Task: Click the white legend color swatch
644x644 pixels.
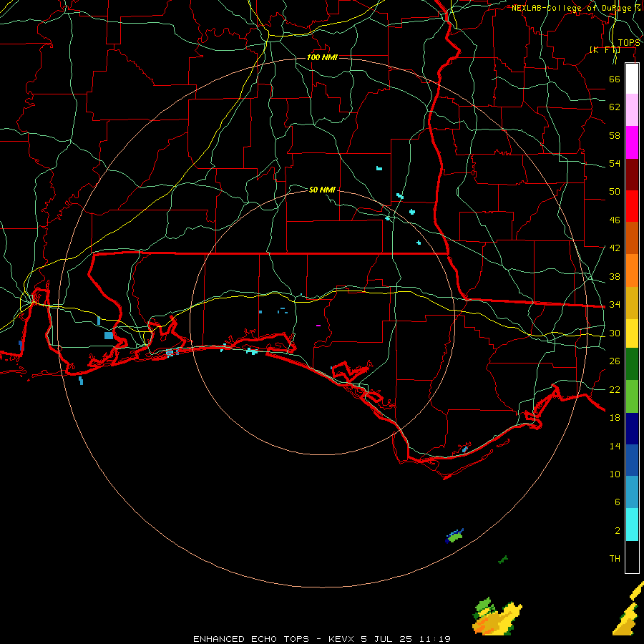Action: pos(632,79)
